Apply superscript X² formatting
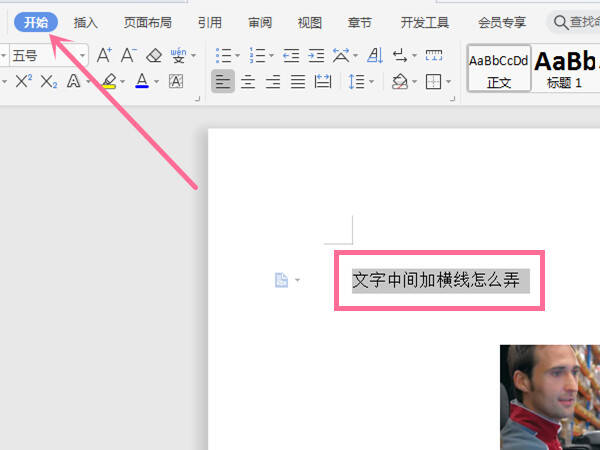Image resolution: width=600 pixels, height=450 pixels. click(x=24, y=82)
